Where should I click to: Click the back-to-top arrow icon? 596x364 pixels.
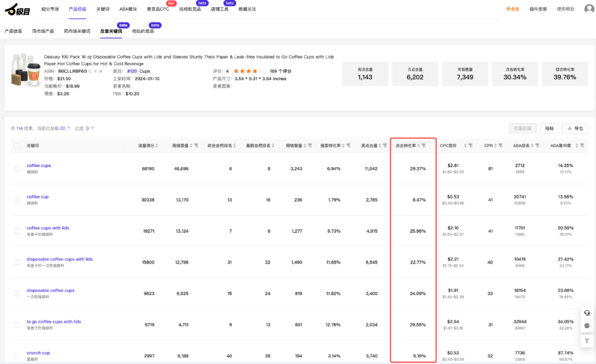pos(587,341)
